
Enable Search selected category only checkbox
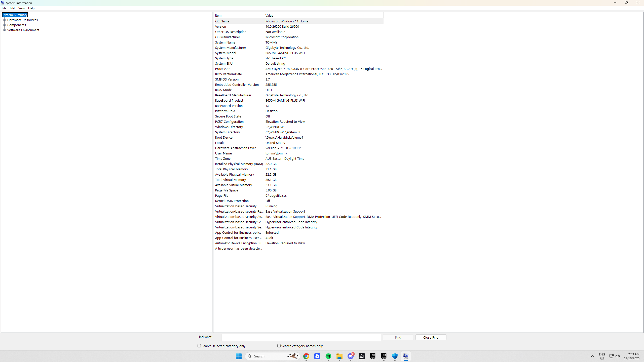199,346
